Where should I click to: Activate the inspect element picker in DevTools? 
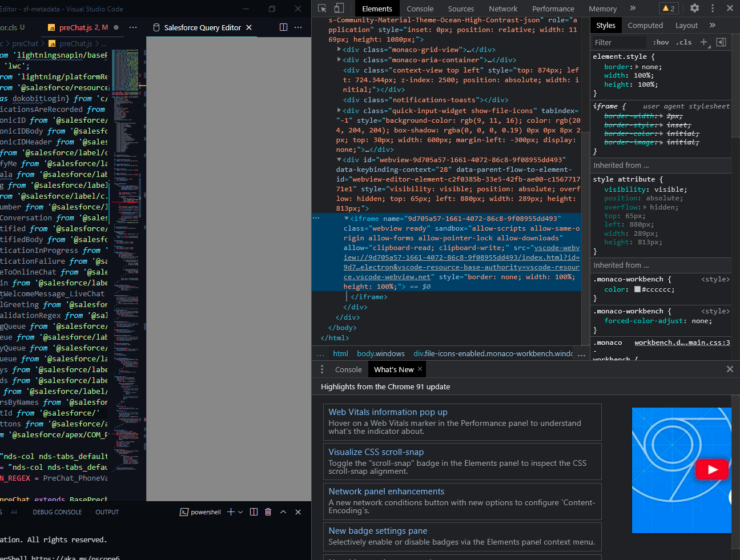(323, 8)
